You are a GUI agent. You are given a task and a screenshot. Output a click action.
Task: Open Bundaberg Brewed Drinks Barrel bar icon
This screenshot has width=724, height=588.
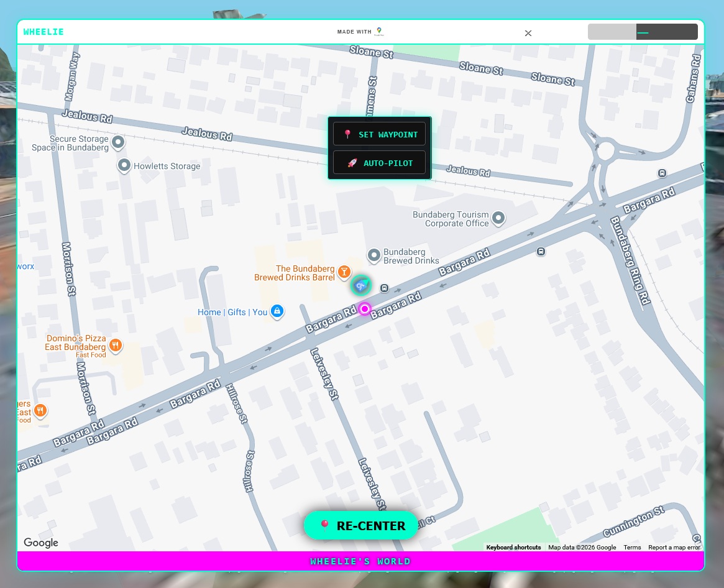click(x=344, y=272)
